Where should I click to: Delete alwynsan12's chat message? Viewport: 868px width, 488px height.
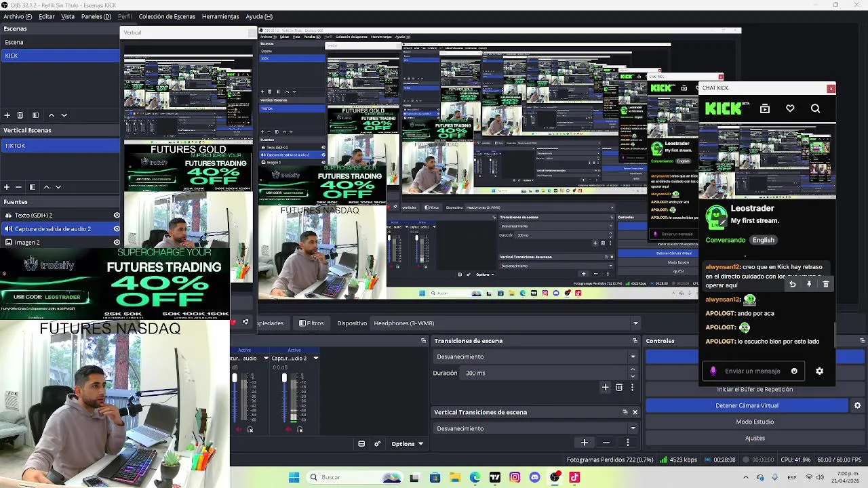pos(825,285)
